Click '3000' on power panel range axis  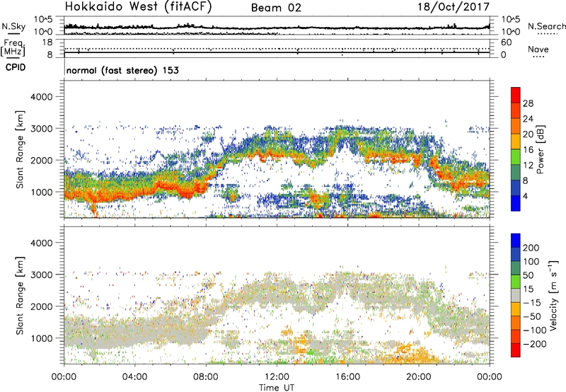point(41,129)
